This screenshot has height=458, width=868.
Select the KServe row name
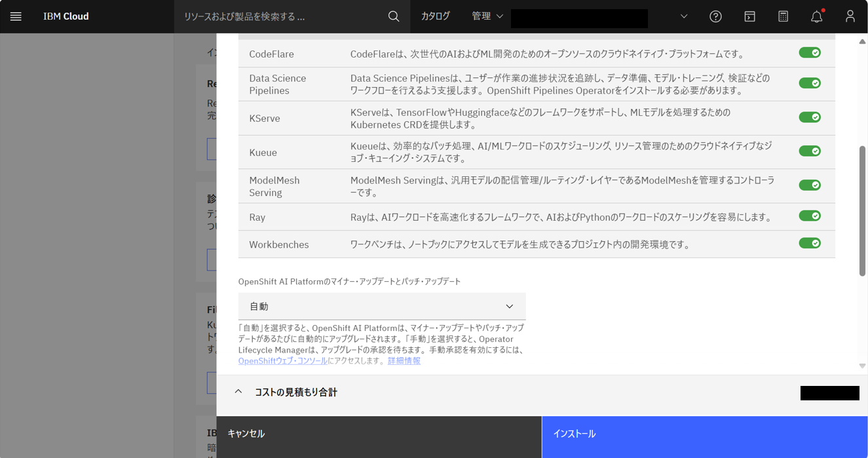point(265,119)
